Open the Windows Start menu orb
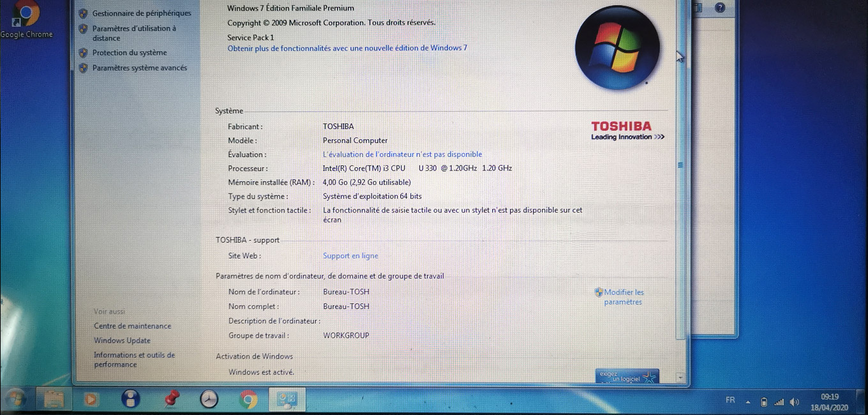The height and width of the screenshot is (415, 868). 15,399
